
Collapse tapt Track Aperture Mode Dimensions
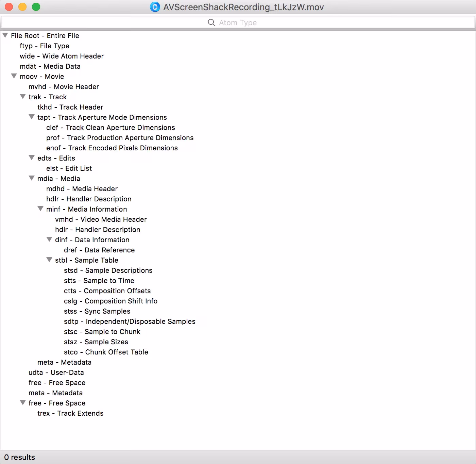point(32,117)
